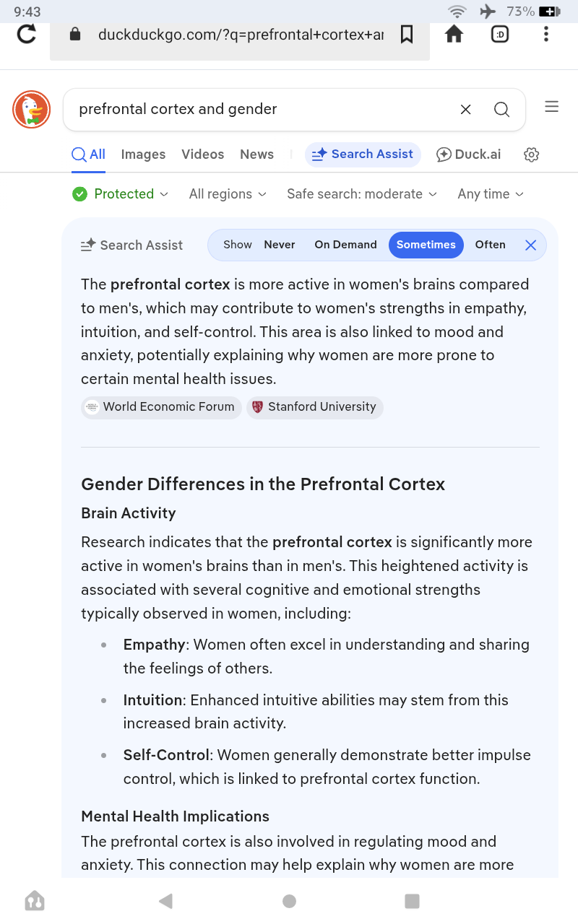Open the World Economic Forum source
Image resolution: width=578 pixels, height=924 pixels.
tap(161, 407)
